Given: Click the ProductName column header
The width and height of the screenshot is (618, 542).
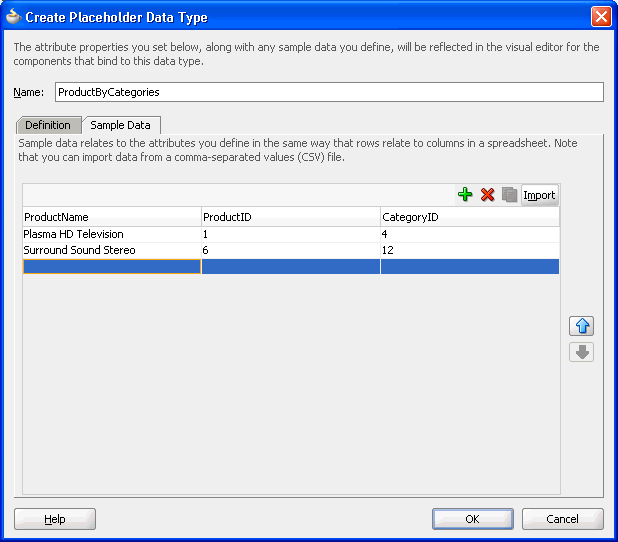Looking at the screenshot, I should tap(112, 217).
